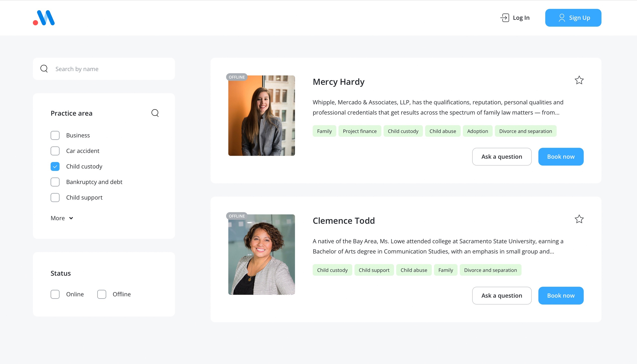Click the OFFLINE badge on Mercy Hardy's photo
Viewport: 637px width, 364px height.
[x=237, y=77]
